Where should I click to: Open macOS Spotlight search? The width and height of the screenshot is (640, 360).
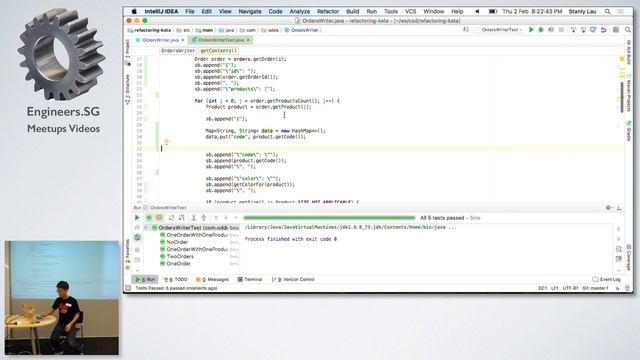tap(608, 11)
